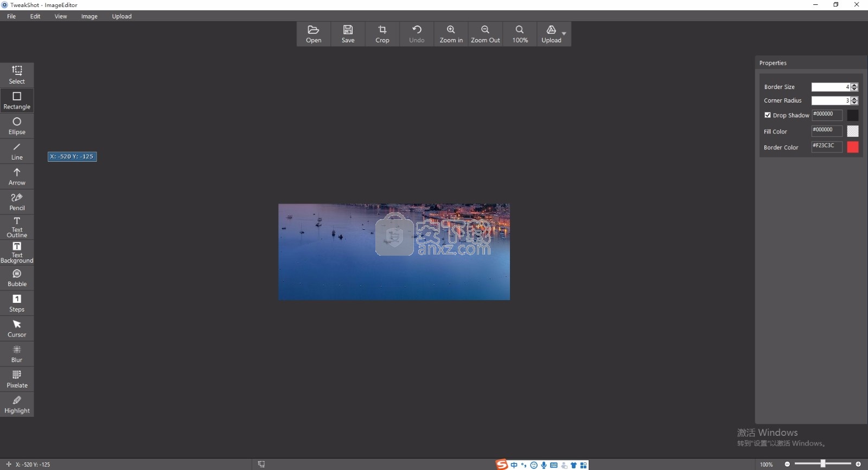Screen dimensions: 868x470
Task: Click the edited photo on the canvas
Action: pyautogui.click(x=394, y=252)
